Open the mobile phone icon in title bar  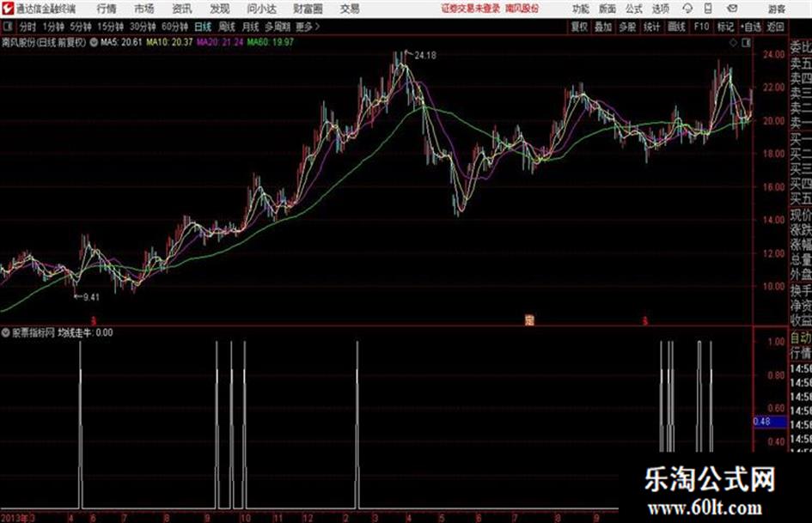(x=708, y=9)
